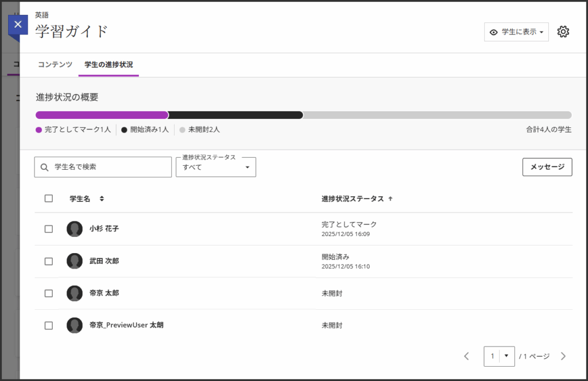Go to next page arrow

[563, 356]
